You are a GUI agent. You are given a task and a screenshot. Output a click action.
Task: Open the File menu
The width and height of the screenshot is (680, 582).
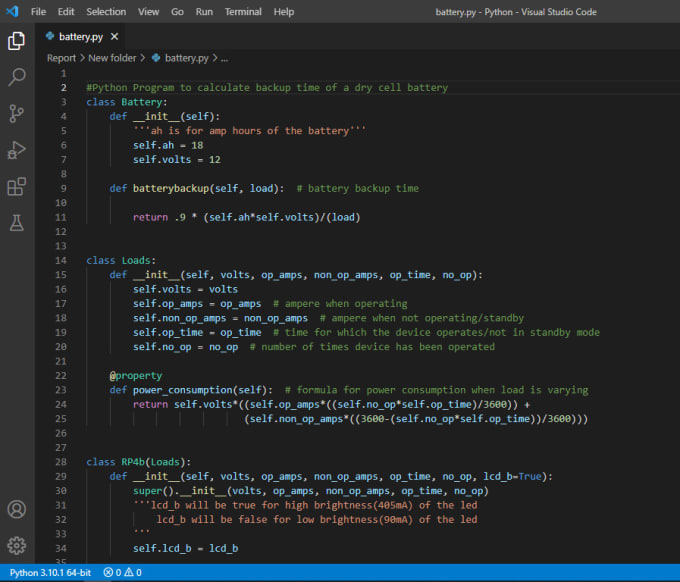38,12
